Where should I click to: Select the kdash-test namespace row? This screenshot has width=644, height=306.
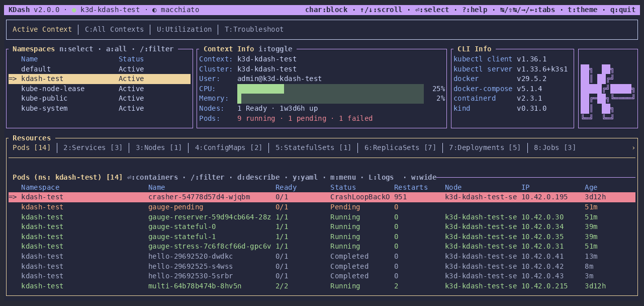(100, 79)
